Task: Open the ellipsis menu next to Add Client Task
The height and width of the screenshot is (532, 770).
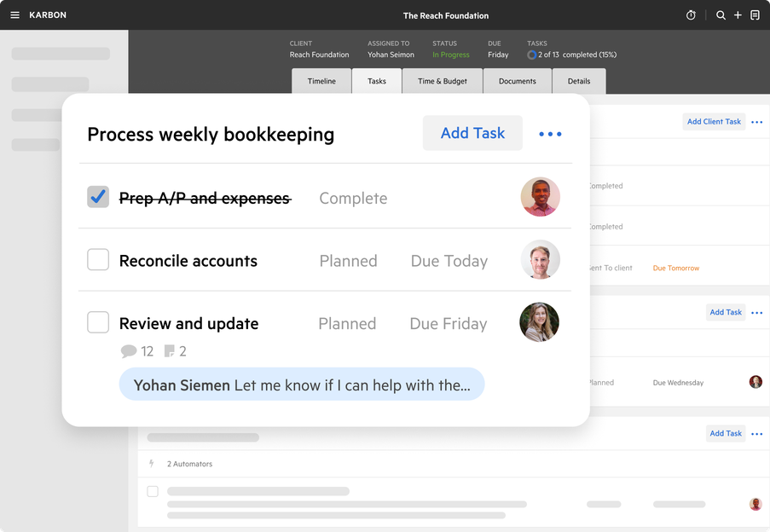Action: 756,121
